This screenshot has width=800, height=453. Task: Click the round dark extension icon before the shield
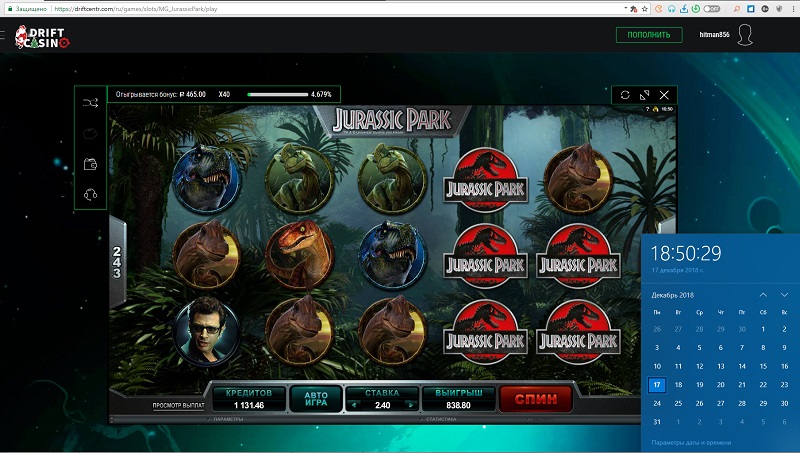pyautogui.click(x=765, y=9)
